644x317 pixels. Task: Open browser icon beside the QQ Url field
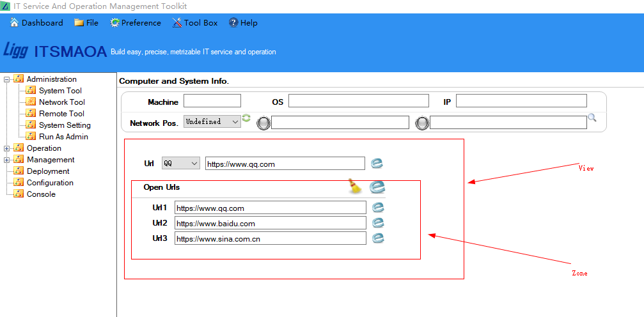click(x=377, y=164)
